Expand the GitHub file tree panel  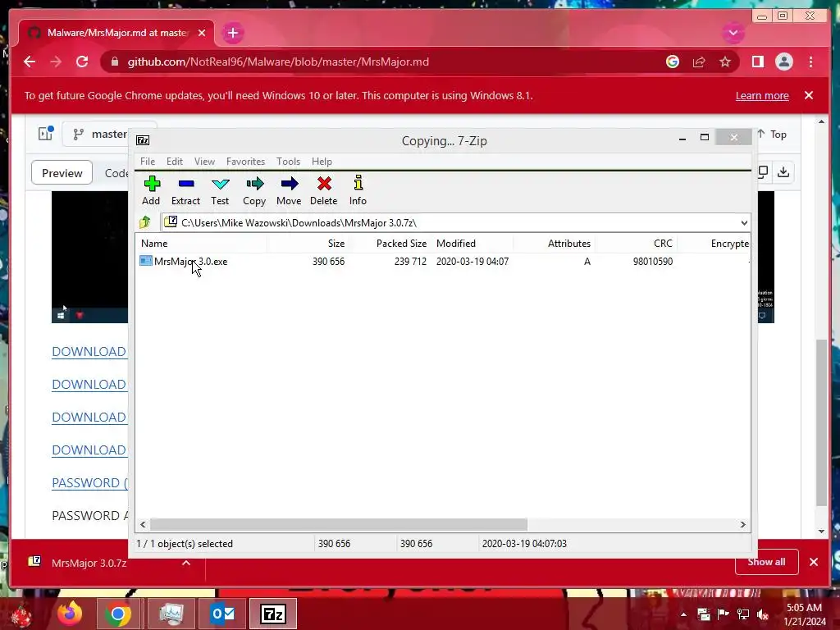(x=46, y=134)
